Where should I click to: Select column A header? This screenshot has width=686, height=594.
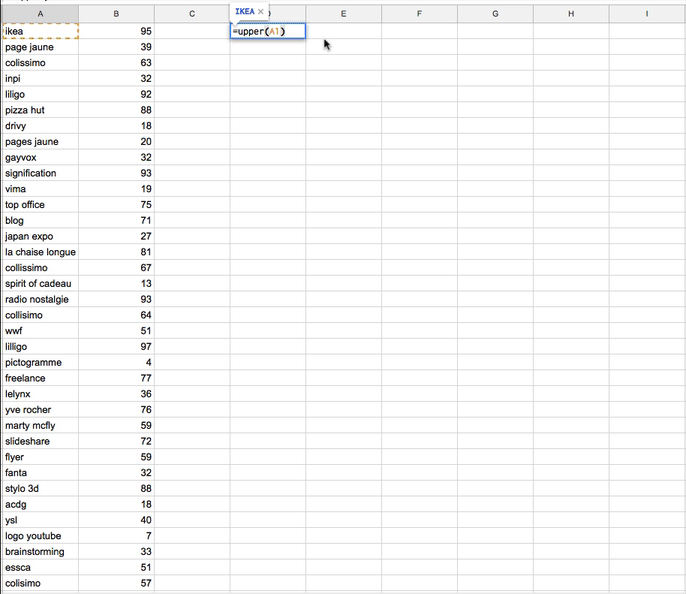40,14
